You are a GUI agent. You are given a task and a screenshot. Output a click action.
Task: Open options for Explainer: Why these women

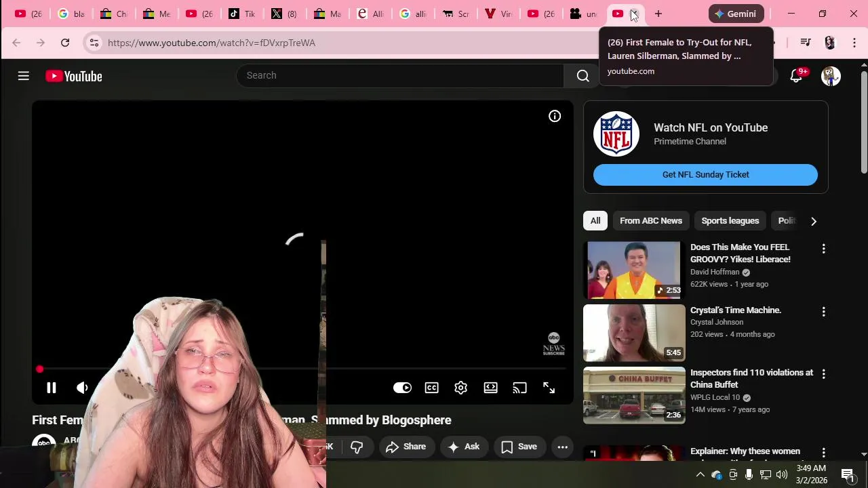pos(823,453)
